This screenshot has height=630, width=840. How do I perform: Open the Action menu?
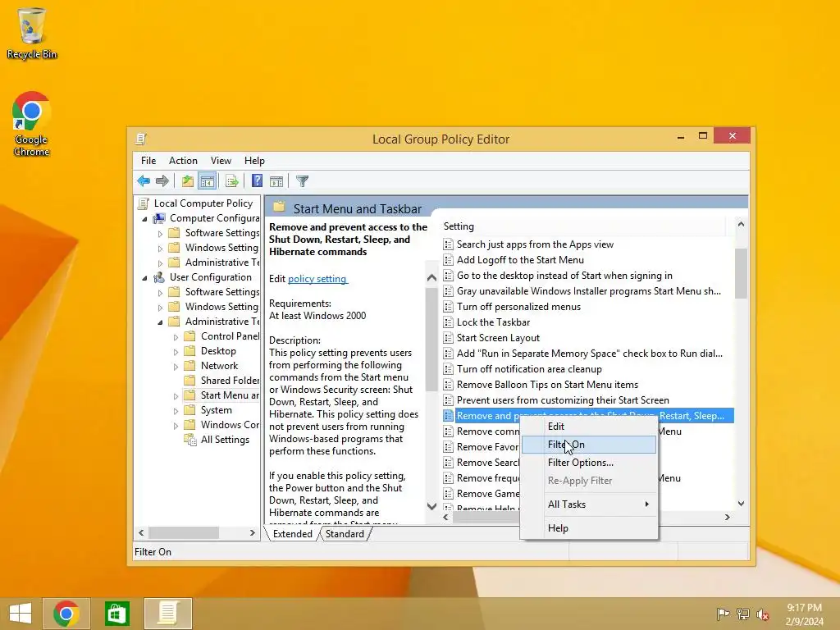click(x=183, y=161)
